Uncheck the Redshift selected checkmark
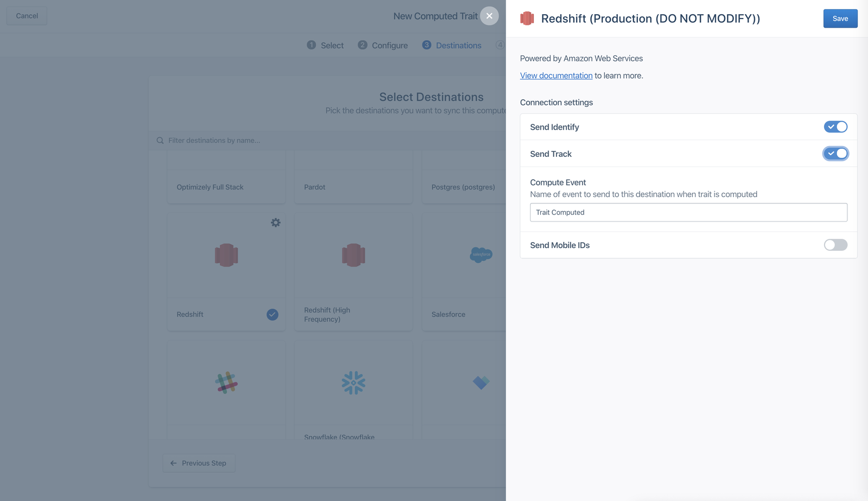The image size is (868, 501). click(x=272, y=314)
